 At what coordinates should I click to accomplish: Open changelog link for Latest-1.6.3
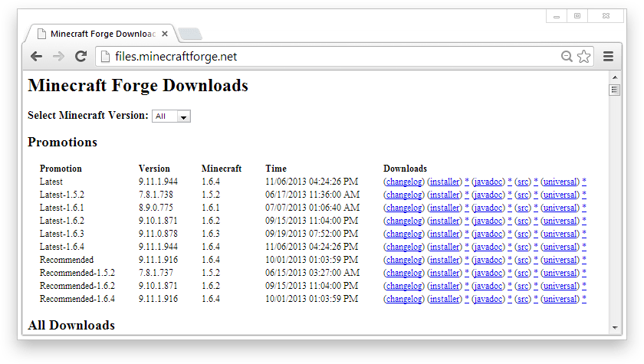click(404, 234)
